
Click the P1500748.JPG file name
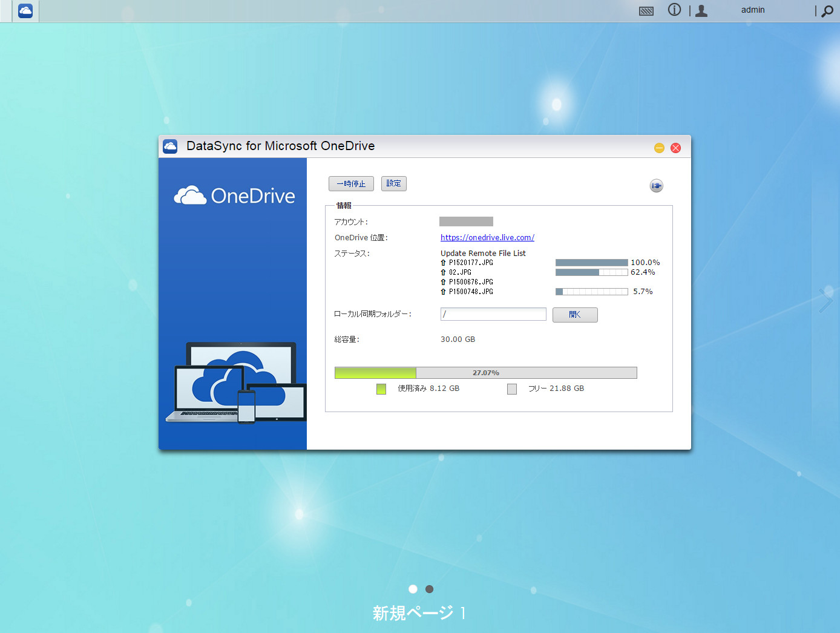[x=471, y=292]
